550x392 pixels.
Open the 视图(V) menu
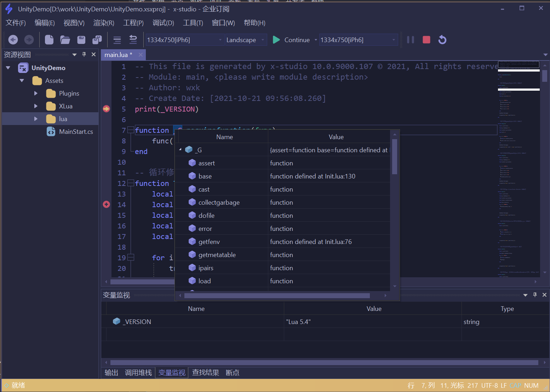coord(74,23)
